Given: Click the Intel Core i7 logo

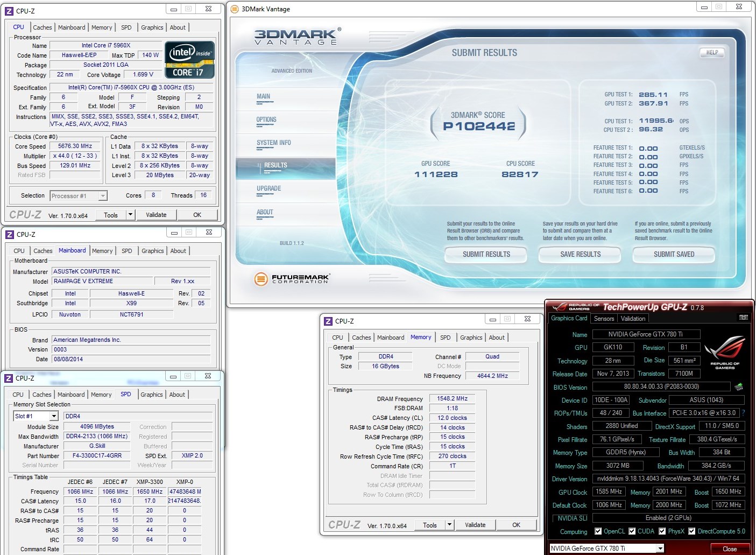Looking at the screenshot, I should tap(190, 60).
